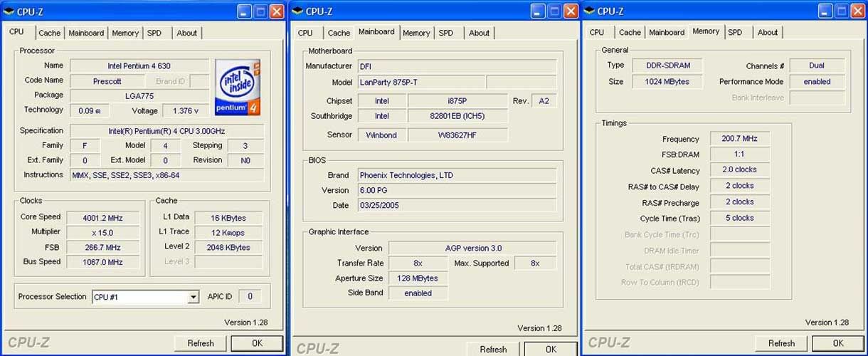The image size is (868, 356).
Task: Select Mainboard tab in the middle window
Action: [376, 31]
